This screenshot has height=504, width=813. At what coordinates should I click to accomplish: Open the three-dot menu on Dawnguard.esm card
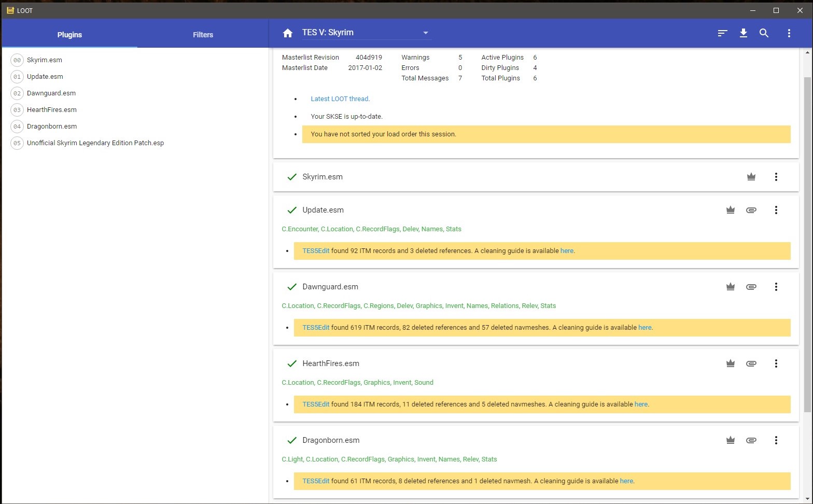tap(776, 287)
